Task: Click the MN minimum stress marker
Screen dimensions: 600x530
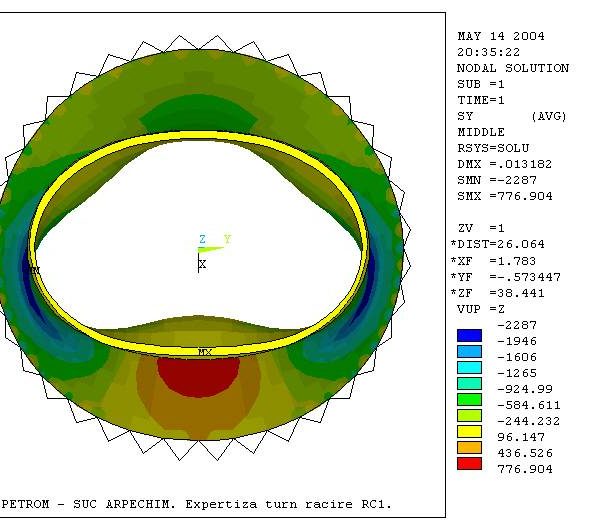Action: (34, 270)
